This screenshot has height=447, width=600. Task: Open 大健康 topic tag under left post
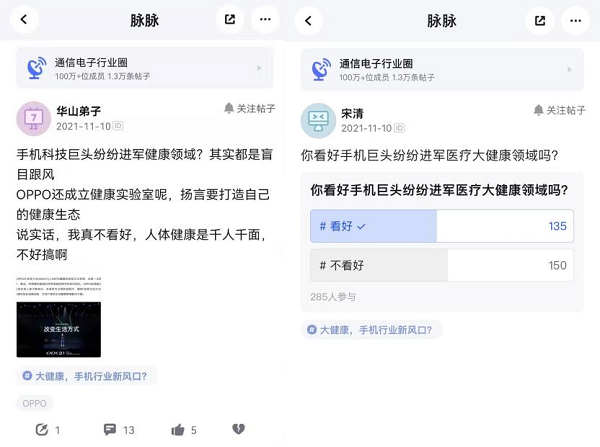click(x=85, y=376)
